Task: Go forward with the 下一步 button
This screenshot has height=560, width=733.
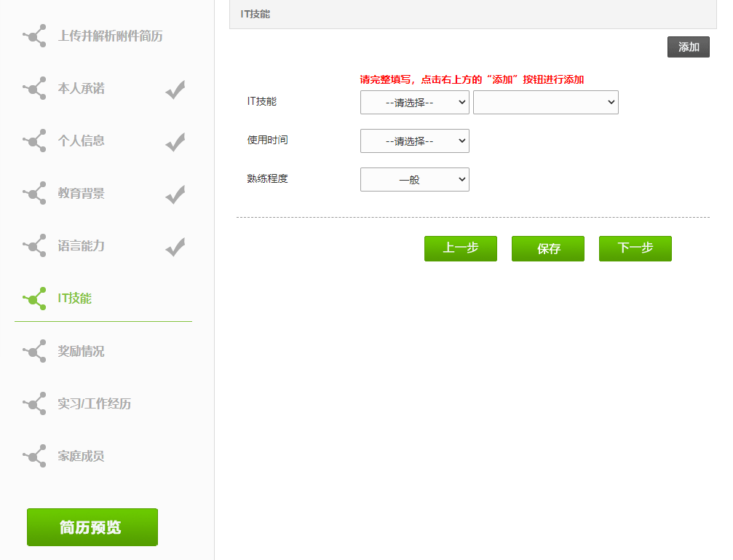Action: pyautogui.click(x=635, y=248)
